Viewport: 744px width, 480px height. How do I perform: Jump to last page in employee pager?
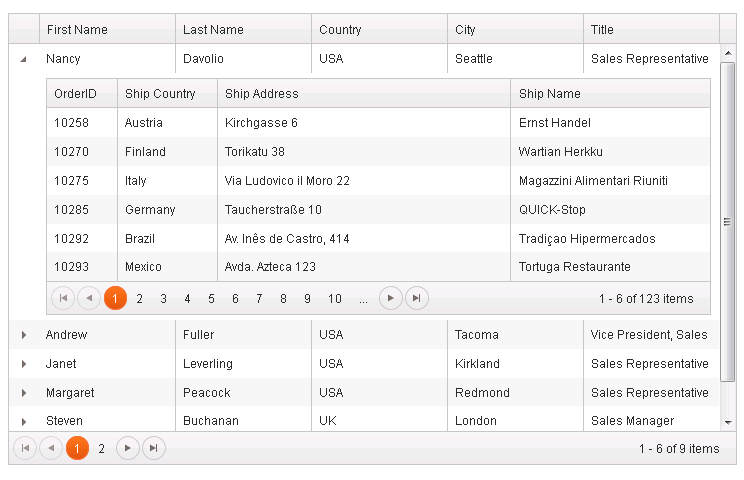[x=154, y=448]
